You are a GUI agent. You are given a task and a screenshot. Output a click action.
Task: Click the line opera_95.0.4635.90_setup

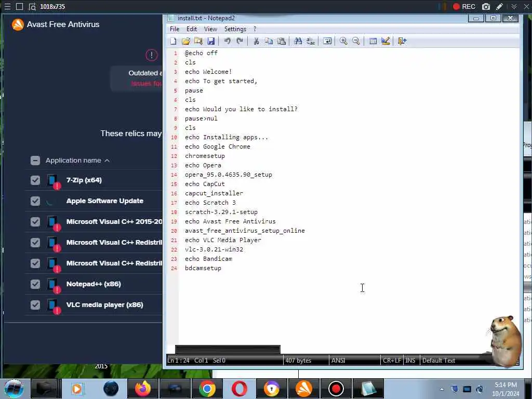coord(229,175)
